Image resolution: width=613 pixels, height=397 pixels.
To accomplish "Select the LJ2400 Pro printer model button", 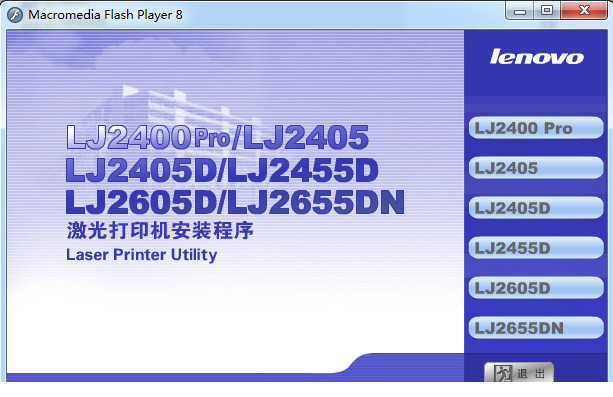I will coord(536,128).
